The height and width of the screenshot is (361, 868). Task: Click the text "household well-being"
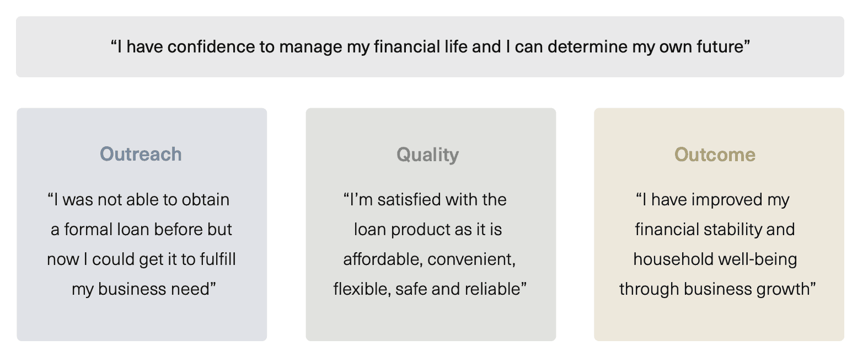715,259
